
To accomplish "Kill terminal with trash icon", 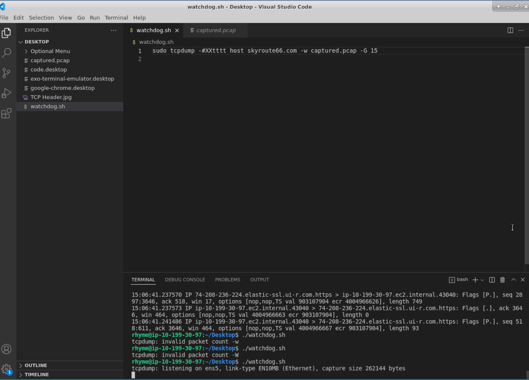I will (502, 280).
